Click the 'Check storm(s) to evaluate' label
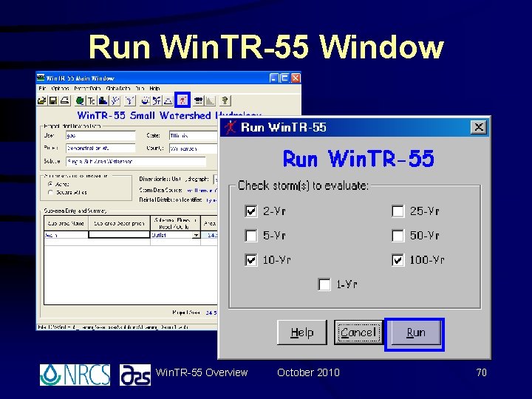532x399 pixels. pos(303,185)
